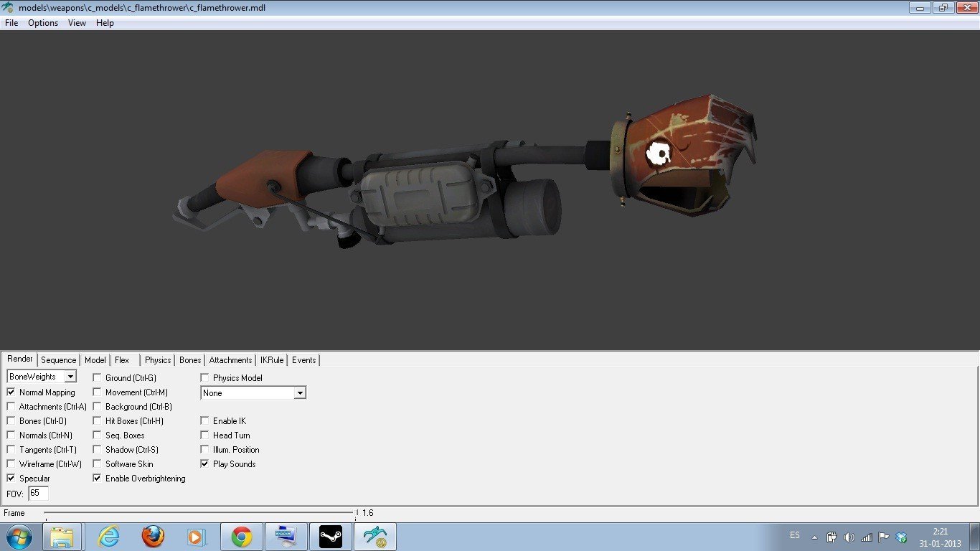Image resolution: width=980 pixels, height=551 pixels.
Task: Toggle the Ground (Ctrl-G) checkbox
Action: [x=98, y=378]
